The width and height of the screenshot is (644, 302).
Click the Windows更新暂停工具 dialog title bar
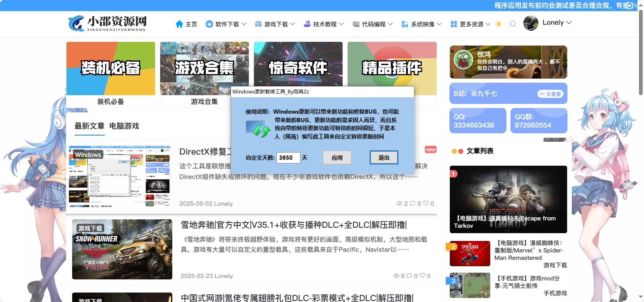click(x=322, y=92)
